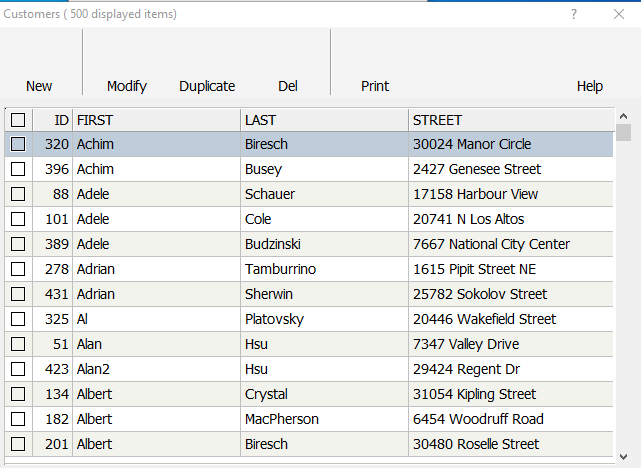Select the row for Al Platovsky
Viewport: 641px width, 468px height.
(x=309, y=319)
